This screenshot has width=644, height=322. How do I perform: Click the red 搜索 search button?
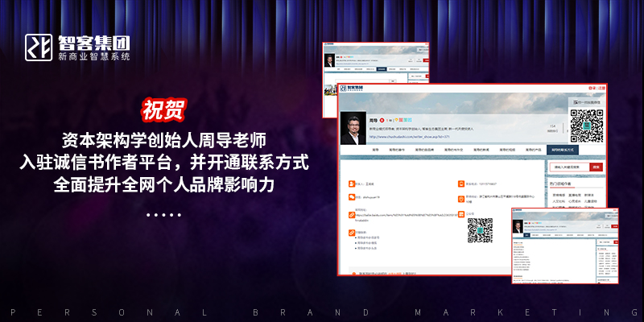click(x=596, y=167)
